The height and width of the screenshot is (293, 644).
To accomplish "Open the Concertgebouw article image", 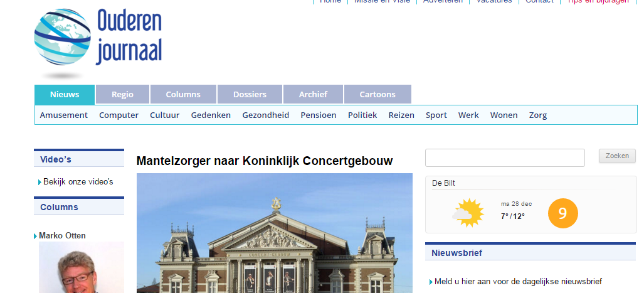I will pyautogui.click(x=274, y=233).
